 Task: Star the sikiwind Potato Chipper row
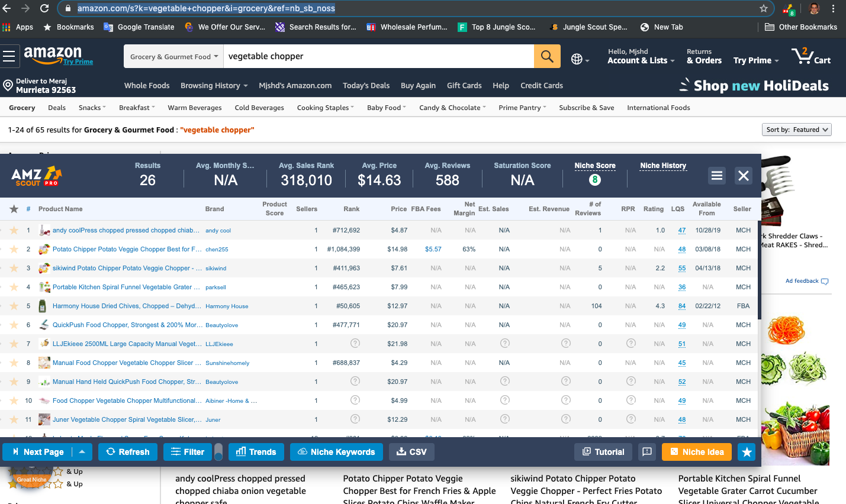(14, 268)
